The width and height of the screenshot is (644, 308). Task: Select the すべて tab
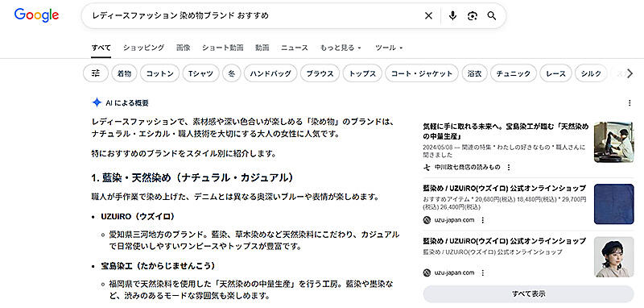(101, 48)
